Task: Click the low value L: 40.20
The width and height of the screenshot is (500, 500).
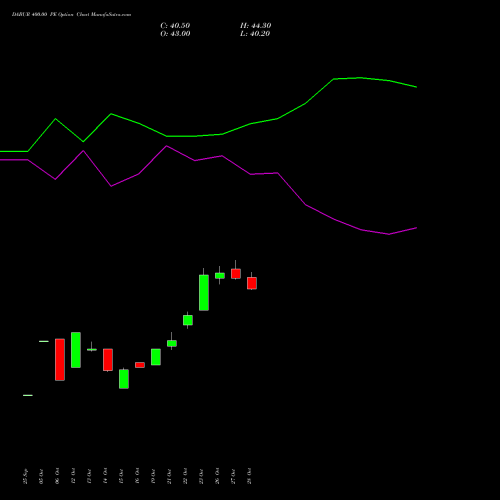Action: 255,34
